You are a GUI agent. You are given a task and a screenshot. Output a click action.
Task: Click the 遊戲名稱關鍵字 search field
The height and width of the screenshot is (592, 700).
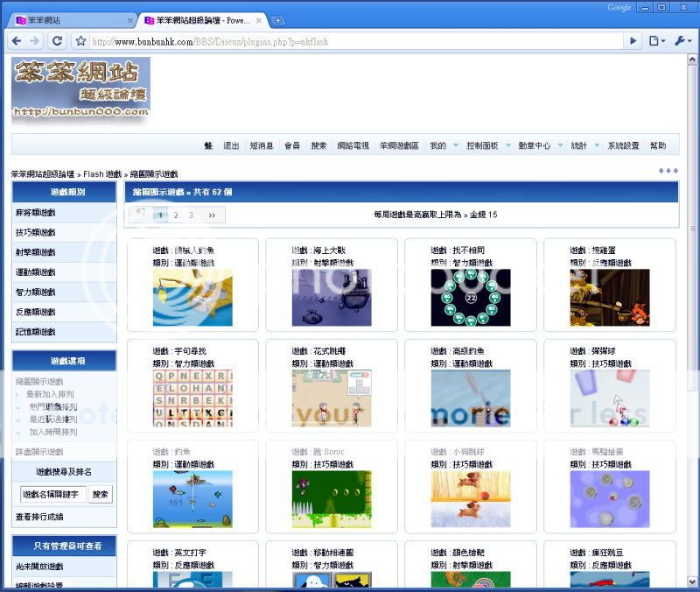point(52,495)
